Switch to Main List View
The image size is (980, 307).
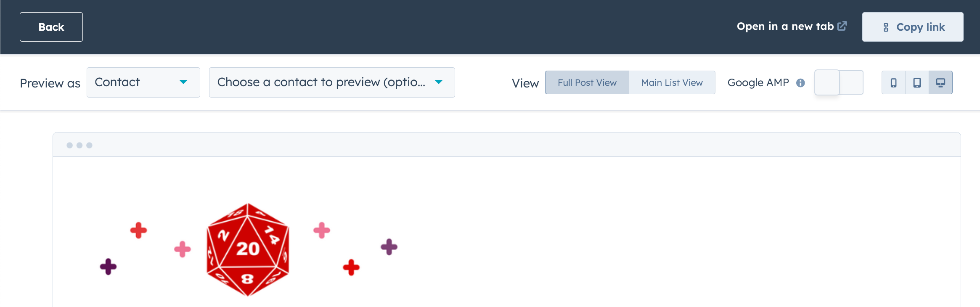672,82
